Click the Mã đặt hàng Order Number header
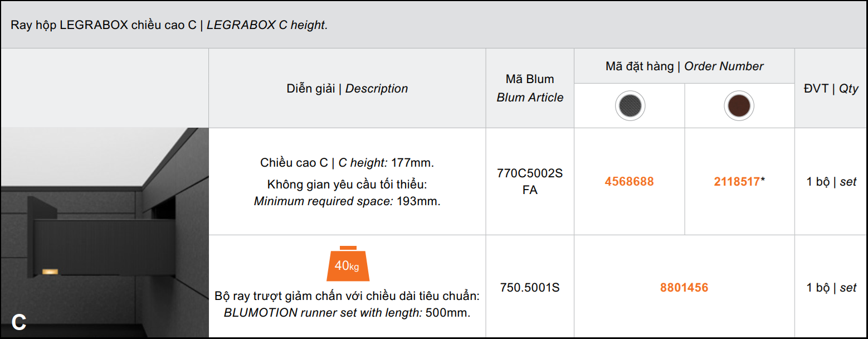Screen dimensions: 868x339 click(x=684, y=66)
